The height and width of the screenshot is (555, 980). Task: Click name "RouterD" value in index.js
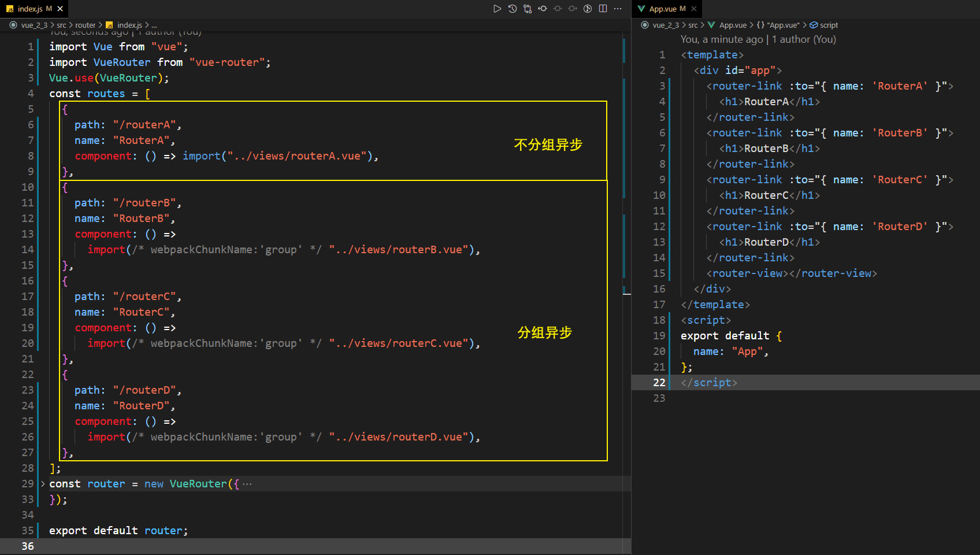coord(141,405)
